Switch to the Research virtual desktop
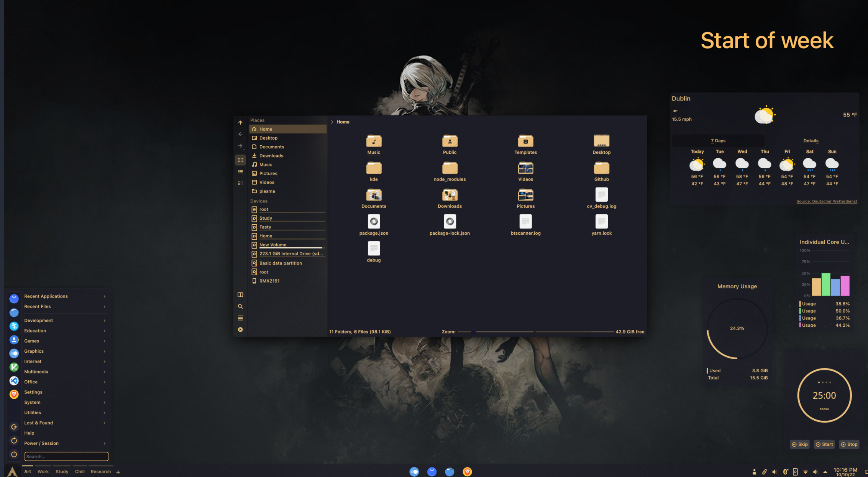 (101, 472)
